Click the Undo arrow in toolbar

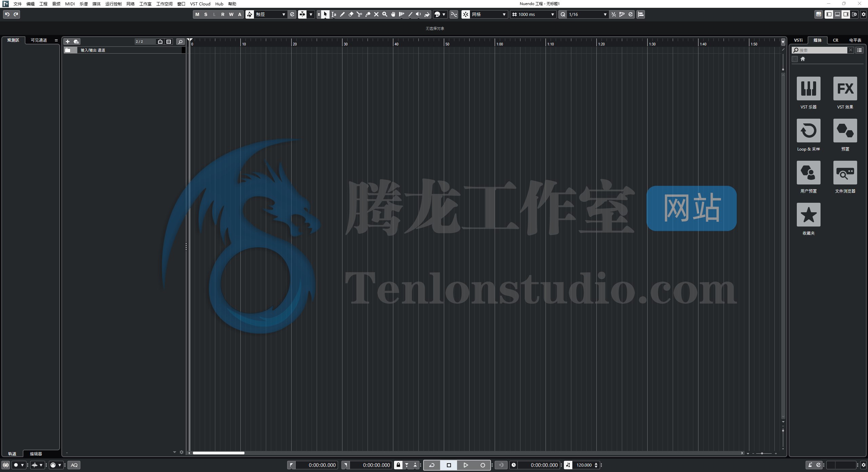point(7,14)
